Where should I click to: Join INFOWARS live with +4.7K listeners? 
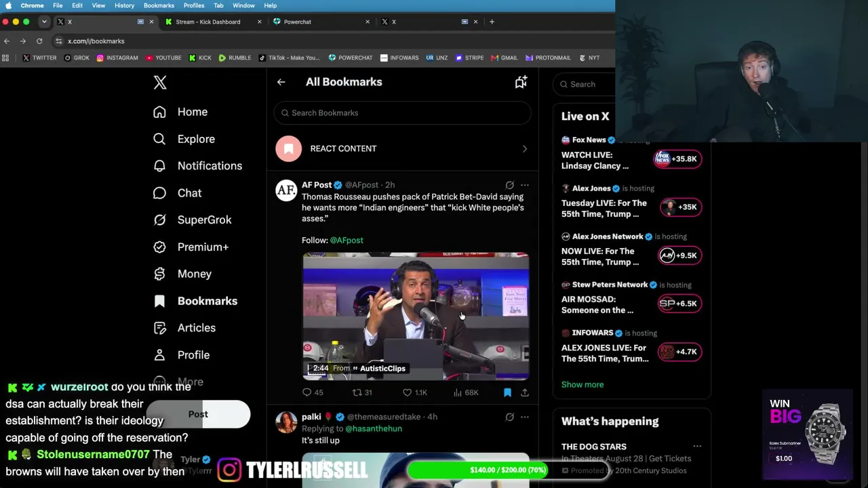click(x=679, y=352)
